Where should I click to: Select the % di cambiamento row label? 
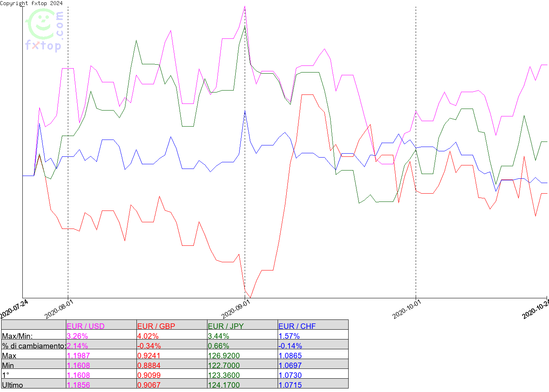click(x=34, y=346)
